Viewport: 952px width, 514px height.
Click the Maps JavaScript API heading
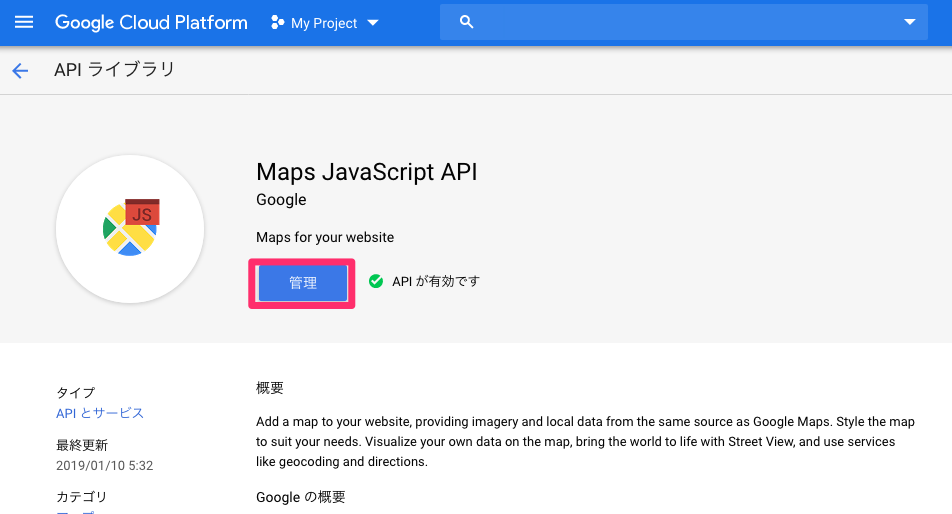tap(367, 172)
